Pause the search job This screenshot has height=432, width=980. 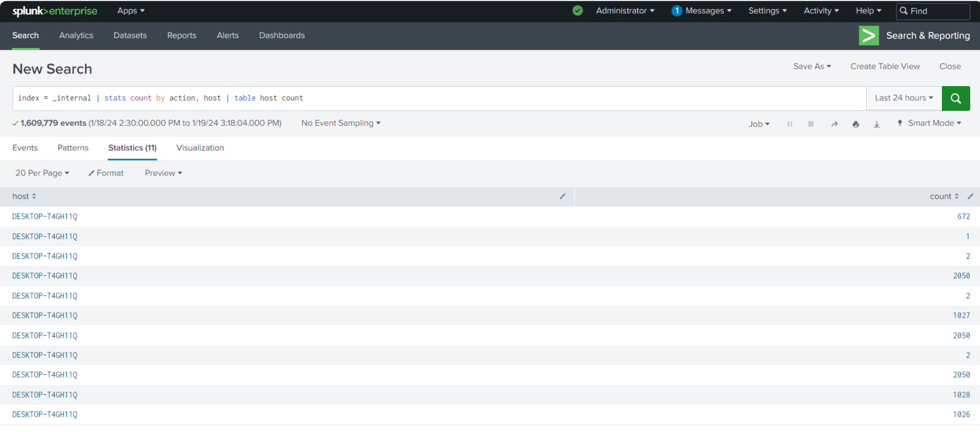pyautogui.click(x=789, y=124)
